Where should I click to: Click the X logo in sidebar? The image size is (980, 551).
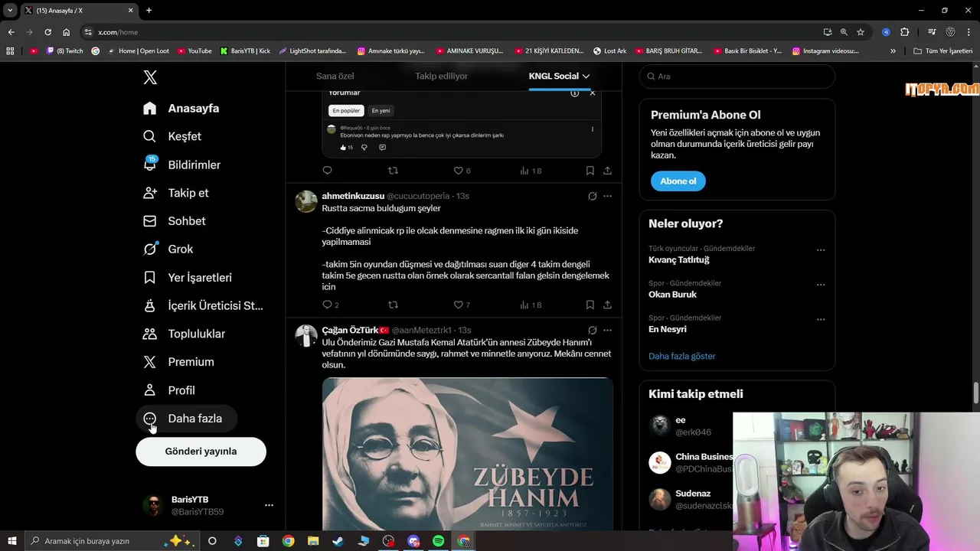(150, 77)
